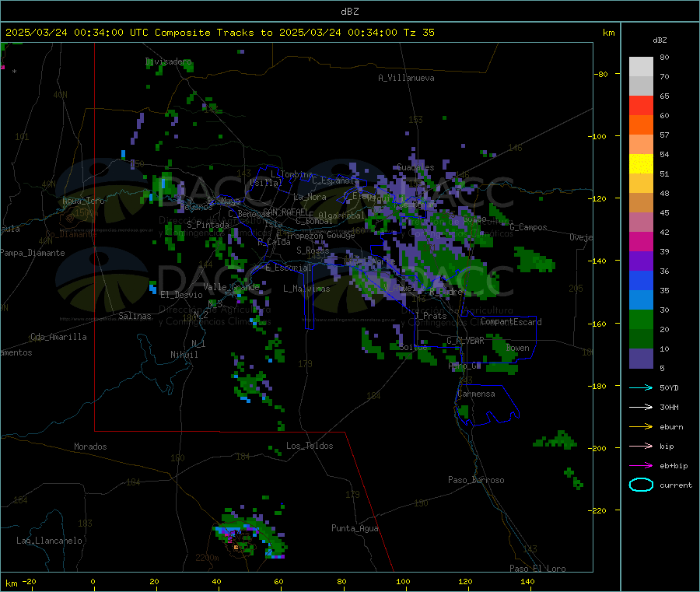
Task: Click the Los_Toldos map label
Action: pyautogui.click(x=310, y=446)
